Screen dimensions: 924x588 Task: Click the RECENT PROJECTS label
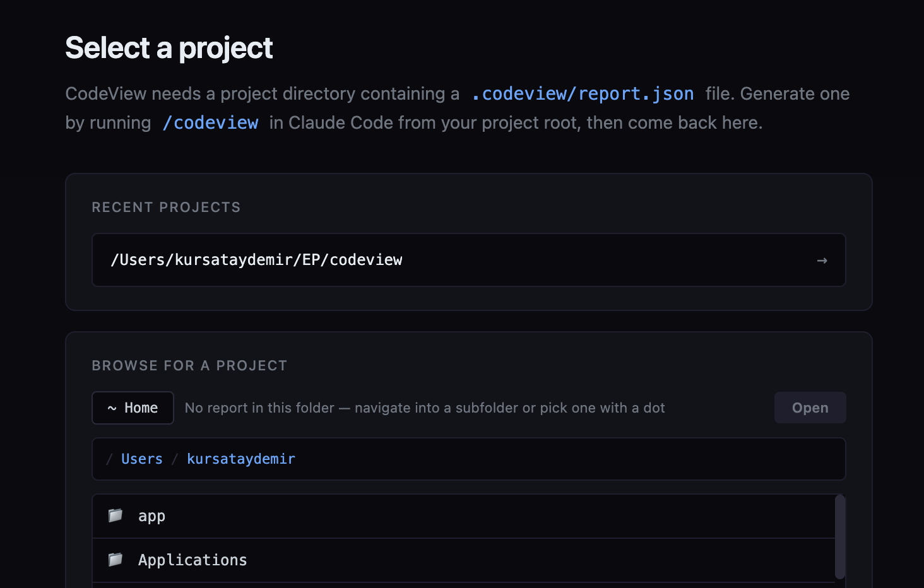point(166,208)
